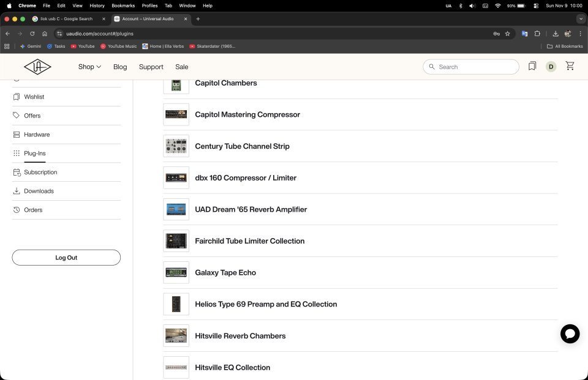This screenshot has height=380, width=588.
Task: Expand the Shop dropdown menu
Action: pos(89,67)
